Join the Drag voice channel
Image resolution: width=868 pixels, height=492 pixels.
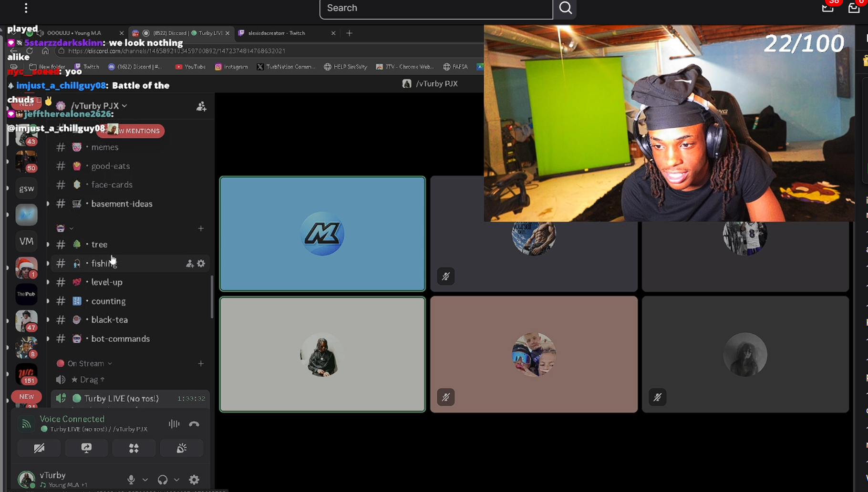pos(89,379)
